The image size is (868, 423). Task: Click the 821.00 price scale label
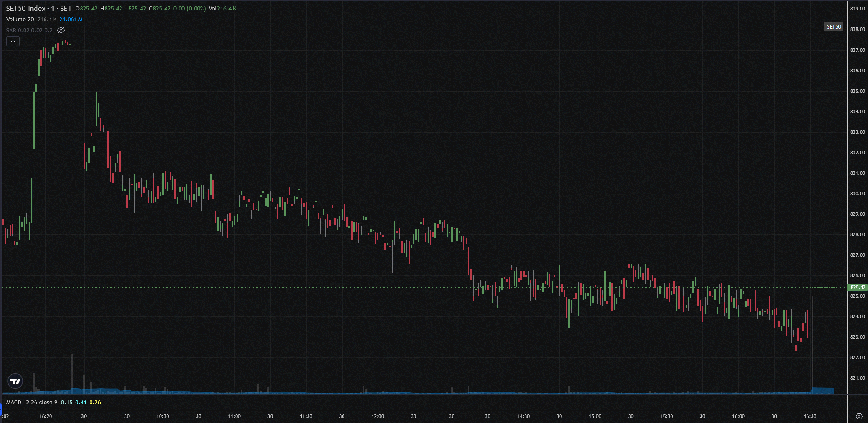(858, 378)
